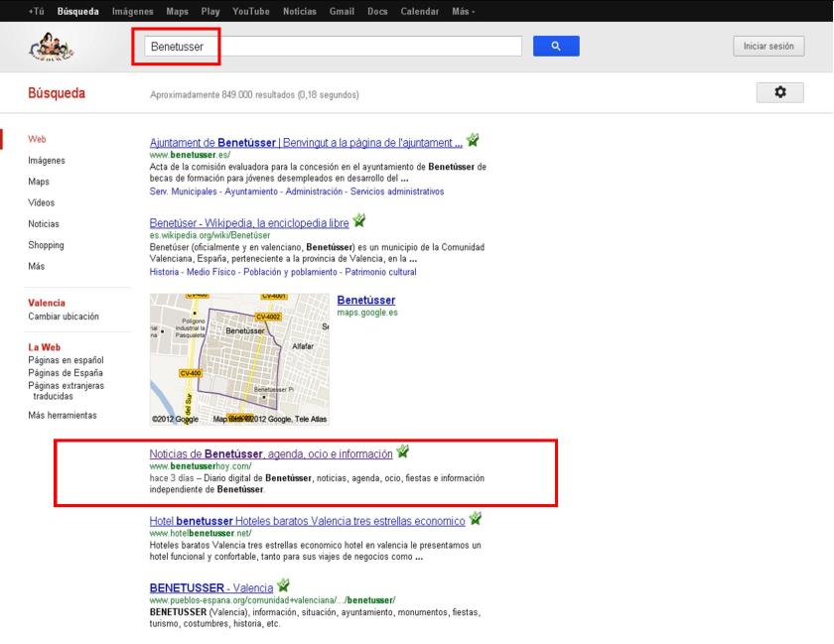This screenshot has height=644, width=834.
Task: Click the preview icon beside BENETUSSER - Valencia
Action: [283, 585]
